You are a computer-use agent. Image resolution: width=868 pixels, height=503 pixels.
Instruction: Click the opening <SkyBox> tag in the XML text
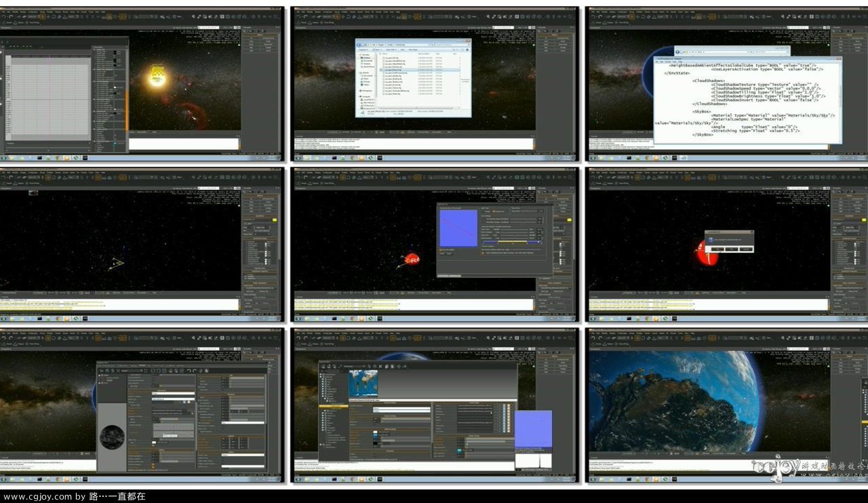[703, 110]
